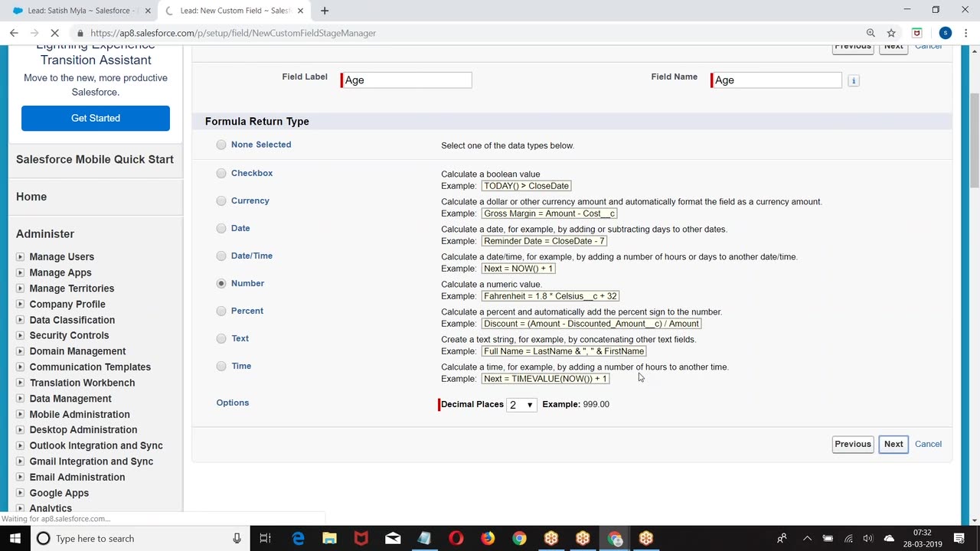The width and height of the screenshot is (980, 551).
Task: Open Task View on the taskbar
Action: click(265, 538)
